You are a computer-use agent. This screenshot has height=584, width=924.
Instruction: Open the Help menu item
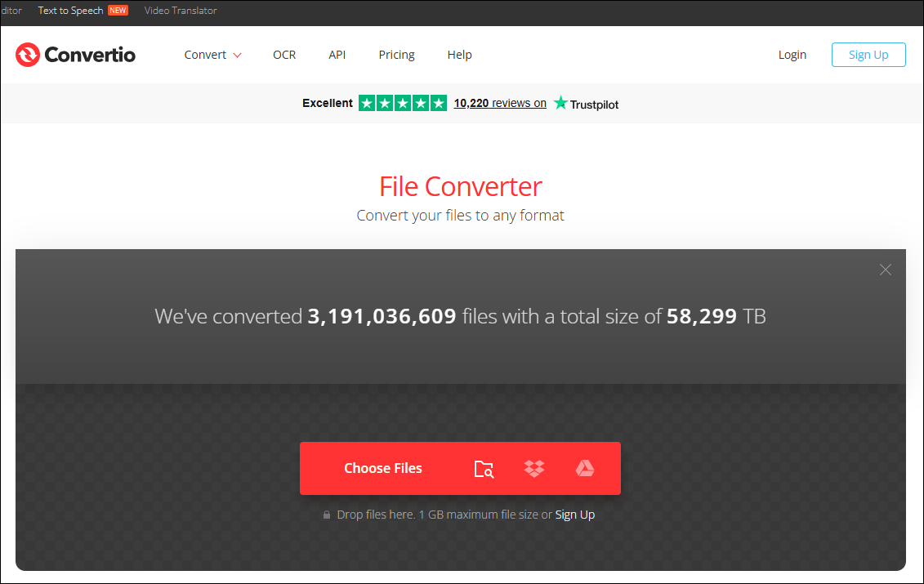coord(460,55)
